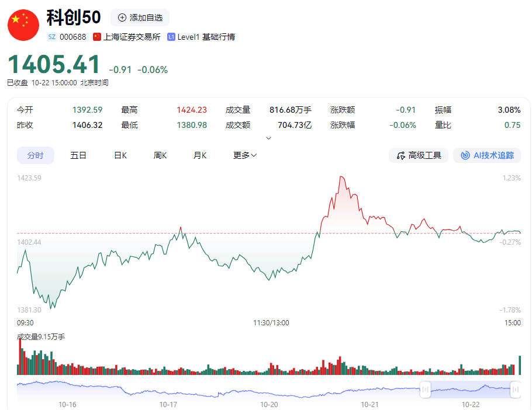The height and width of the screenshot is (410, 532).
Task: Activate 周K weekly view option
Action: click(159, 155)
